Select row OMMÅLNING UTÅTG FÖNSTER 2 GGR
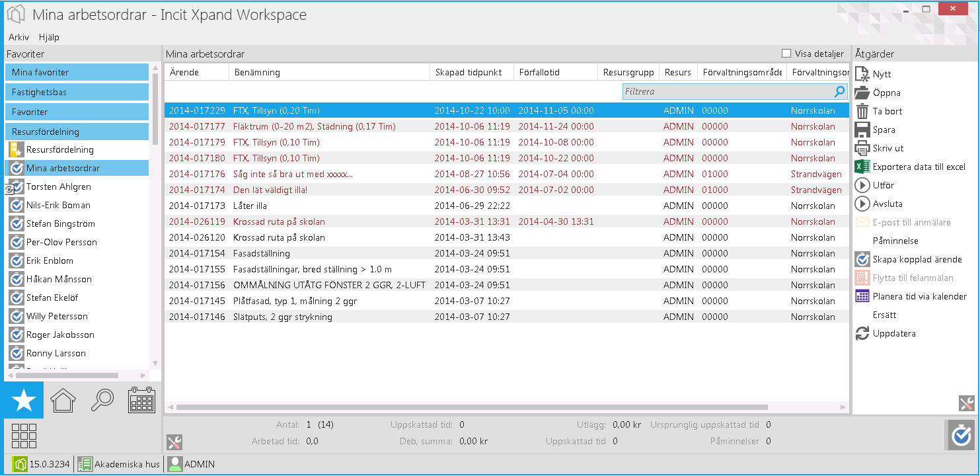 [x=507, y=285]
